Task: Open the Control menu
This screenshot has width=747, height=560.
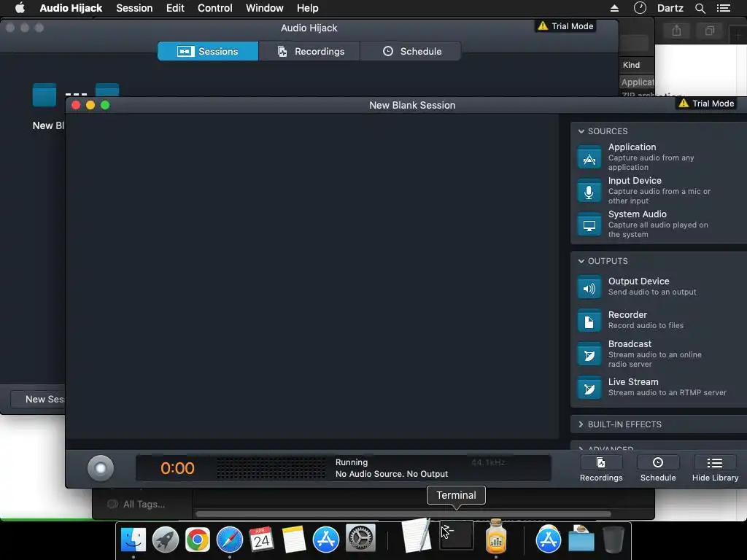Action: click(215, 8)
